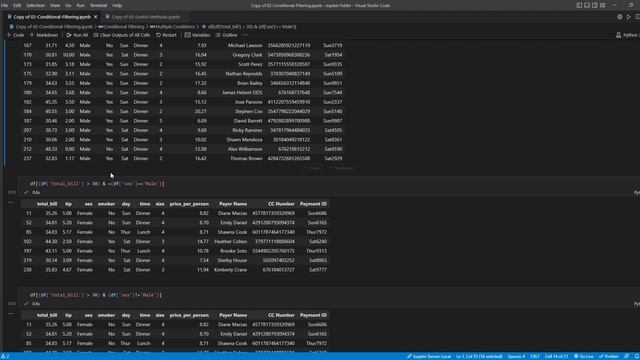Screen dimensions: 640x360
Task: Click CC Number header in first Female table
Action: (281, 204)
